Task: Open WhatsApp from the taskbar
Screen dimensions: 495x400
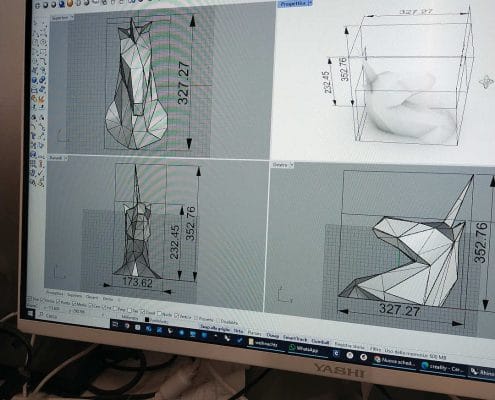Action: coord(304,349)
